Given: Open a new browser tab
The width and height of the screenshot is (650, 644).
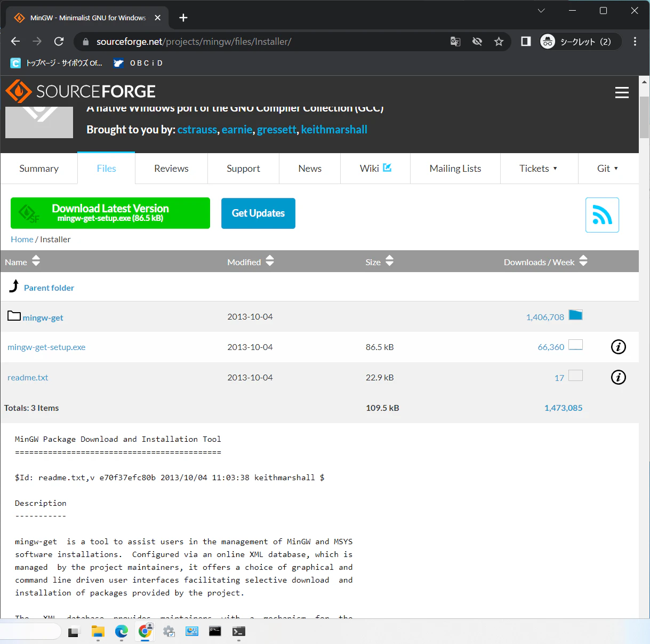Looking at the screenshot, I should pos(183,18).
